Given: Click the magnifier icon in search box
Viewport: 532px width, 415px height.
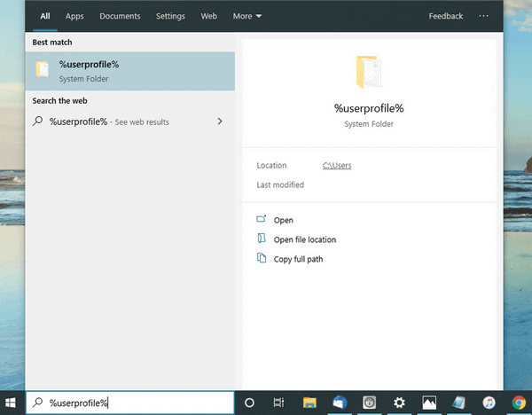Looking at the screenshot, I should (x=37, y=403).
